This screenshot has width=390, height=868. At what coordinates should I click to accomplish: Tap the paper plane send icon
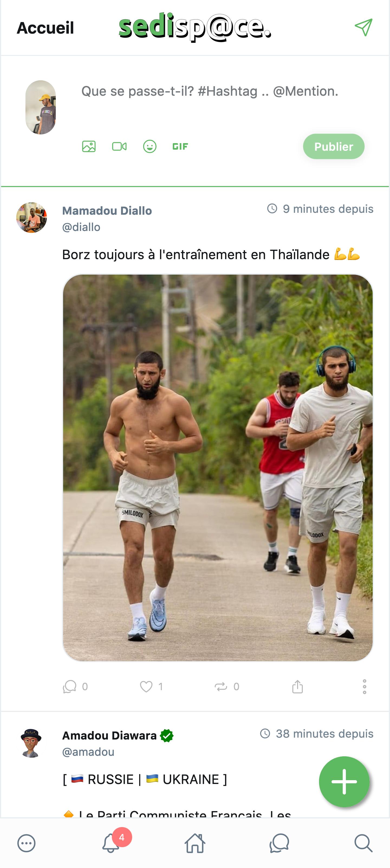(363, 27)
